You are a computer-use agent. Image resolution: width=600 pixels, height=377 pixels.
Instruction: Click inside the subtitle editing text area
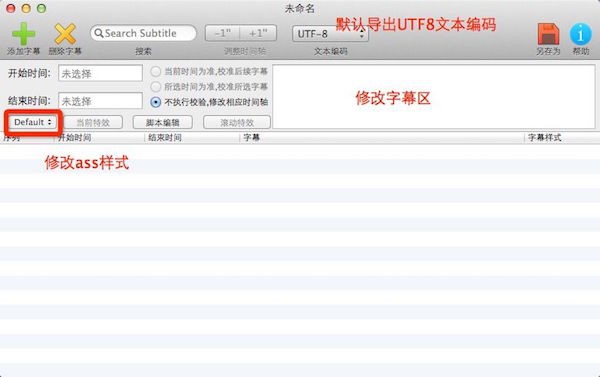434,96
